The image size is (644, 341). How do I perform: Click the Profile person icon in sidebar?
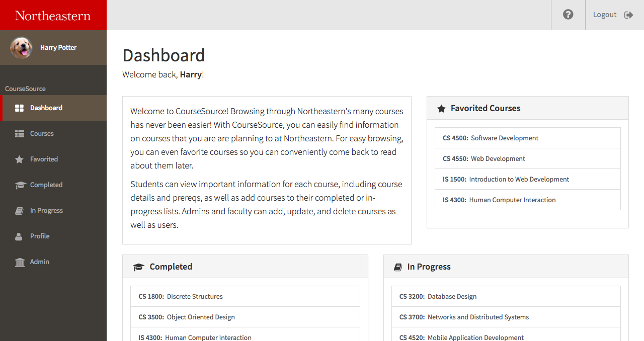click(x=19, y=236)
